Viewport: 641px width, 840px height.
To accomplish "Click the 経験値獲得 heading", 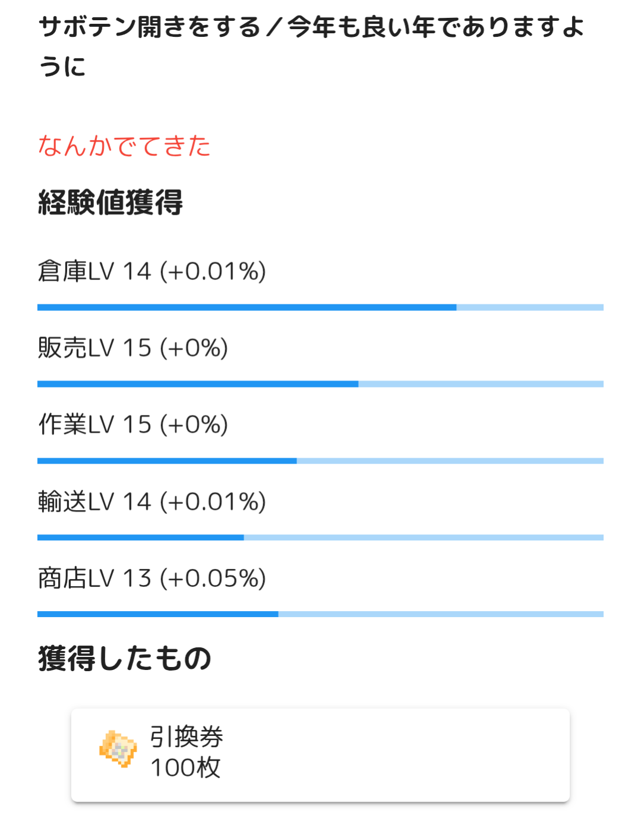I will coord(110,203).
